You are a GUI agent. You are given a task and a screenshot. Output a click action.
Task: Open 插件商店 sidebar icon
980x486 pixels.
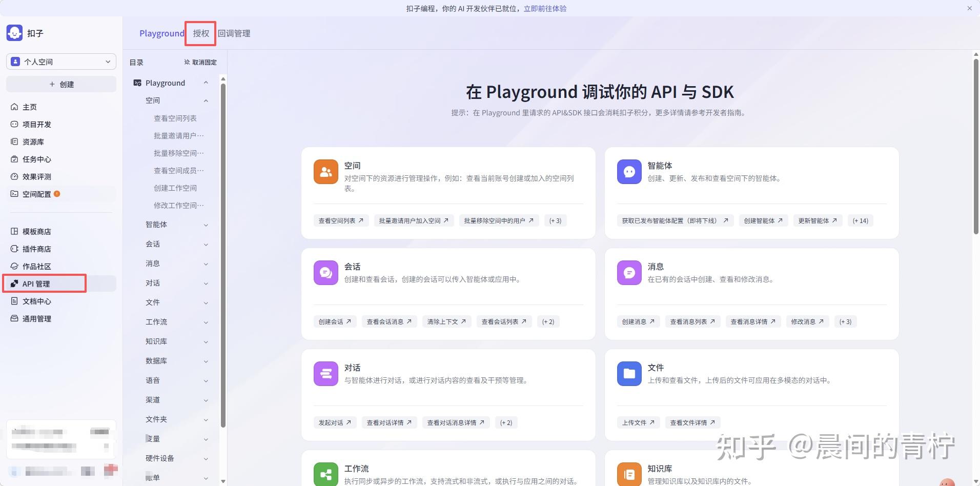tap(14, 249)
